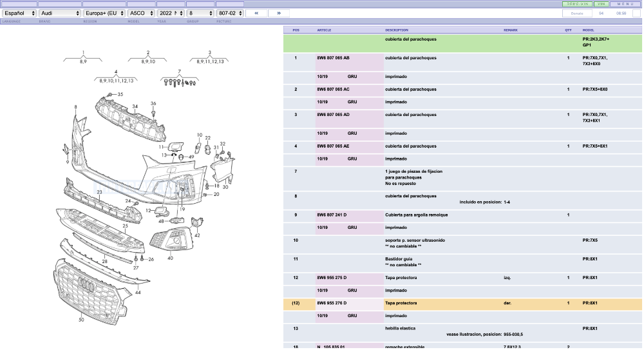Click DESCRIPTION column header
Screen dimensions: 644x350
pyautogui.click(x=397, y=30)
